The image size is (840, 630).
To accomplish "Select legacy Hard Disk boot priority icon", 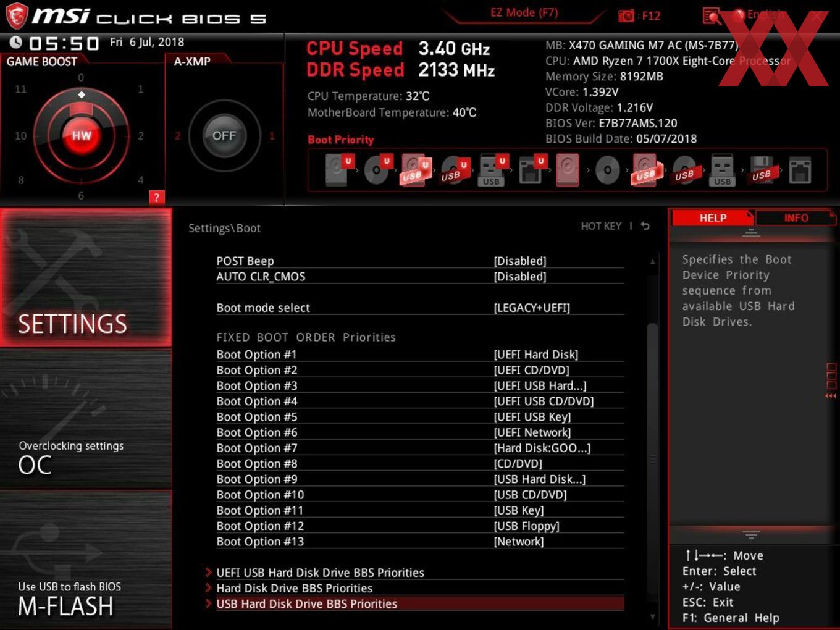I will 568,170.
